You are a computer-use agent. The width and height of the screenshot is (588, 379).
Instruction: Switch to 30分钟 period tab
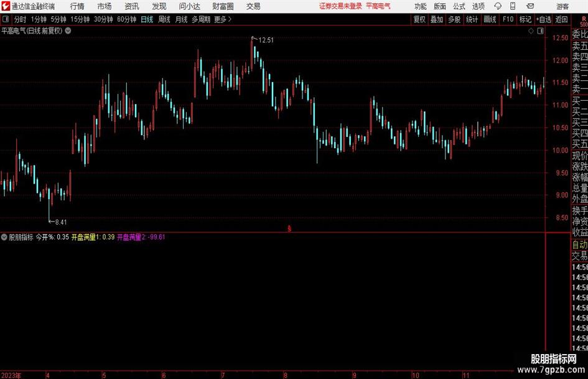point(103,19)
